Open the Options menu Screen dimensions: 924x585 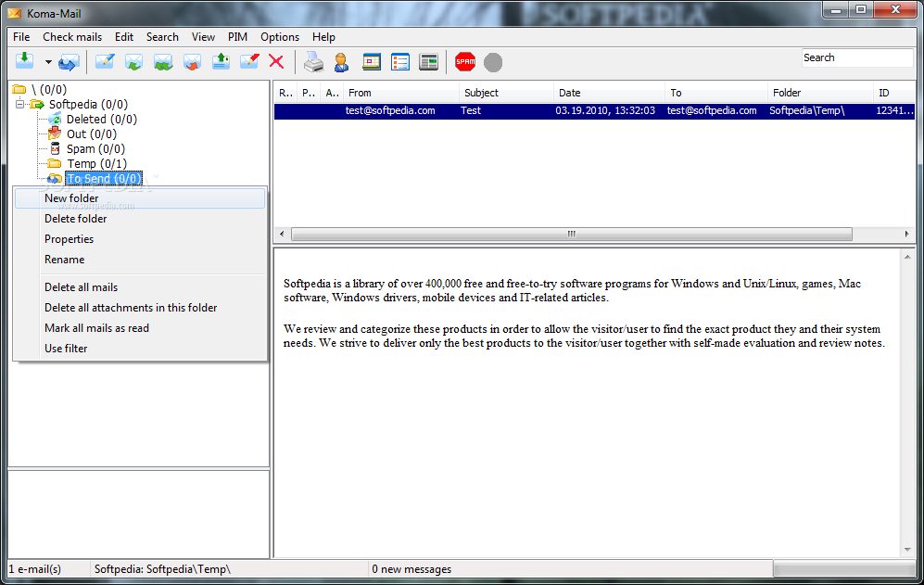coord(280,36)
